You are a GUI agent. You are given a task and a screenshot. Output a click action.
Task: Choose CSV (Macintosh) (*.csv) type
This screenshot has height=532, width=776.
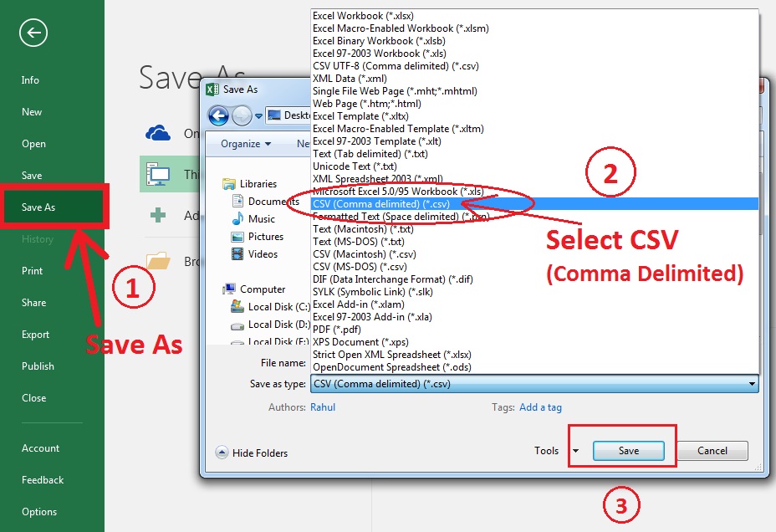pos(534,254)
